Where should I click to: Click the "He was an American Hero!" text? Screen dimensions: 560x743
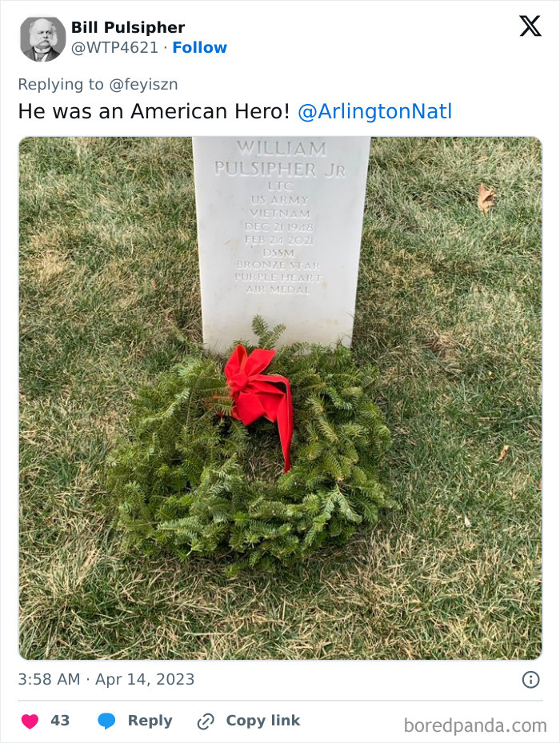click(x=154, y=112)
